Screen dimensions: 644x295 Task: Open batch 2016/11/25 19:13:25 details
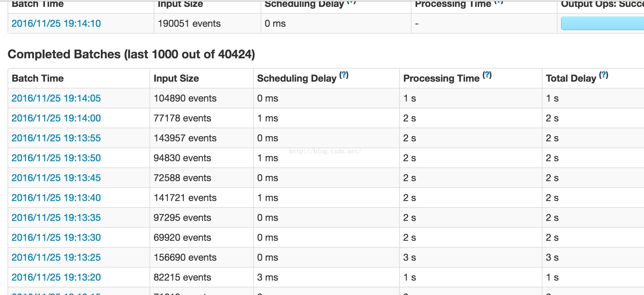point(56,257)
